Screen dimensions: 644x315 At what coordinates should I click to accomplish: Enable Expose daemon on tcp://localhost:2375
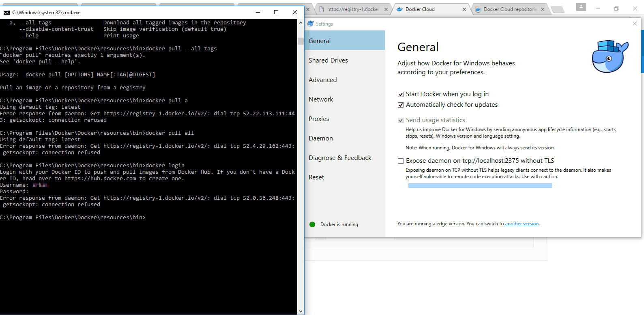401,161
